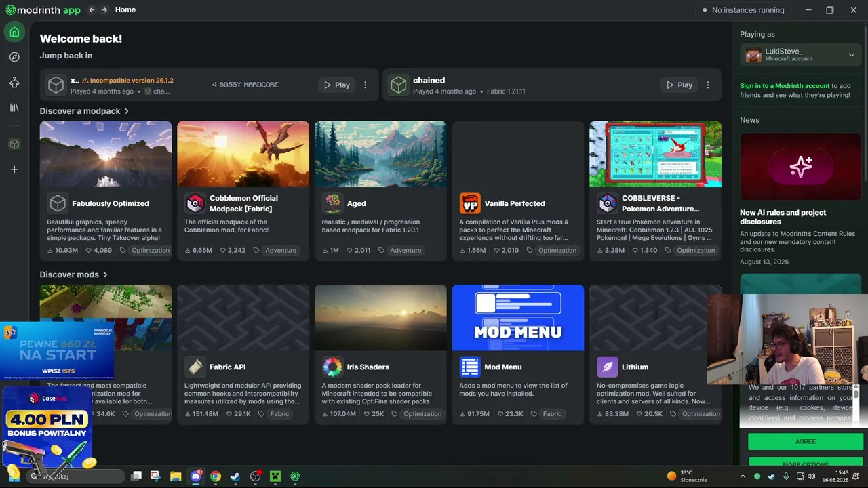Screen dimensions: 868x488
Task: Click the Modrinth app logo
Action: point(43,10)
